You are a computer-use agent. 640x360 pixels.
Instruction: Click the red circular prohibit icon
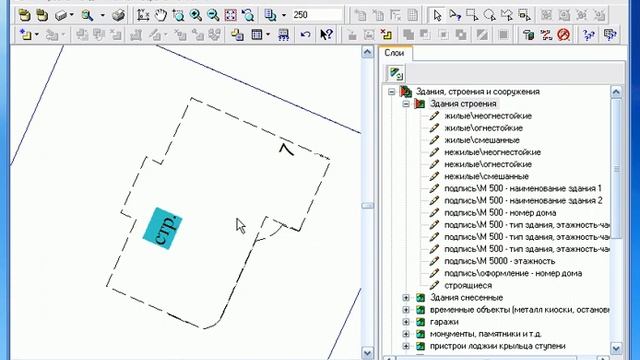click(x=564, y=35)
